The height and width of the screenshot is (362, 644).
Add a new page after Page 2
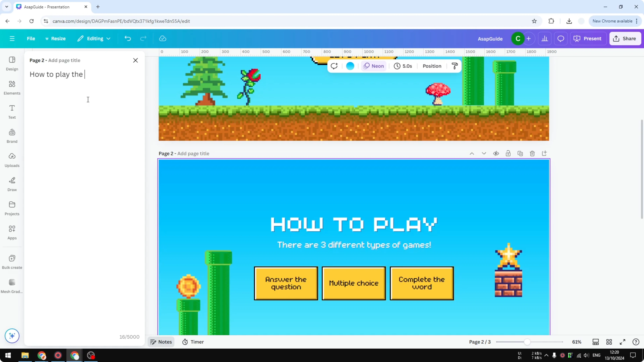(x=544, y=153)
